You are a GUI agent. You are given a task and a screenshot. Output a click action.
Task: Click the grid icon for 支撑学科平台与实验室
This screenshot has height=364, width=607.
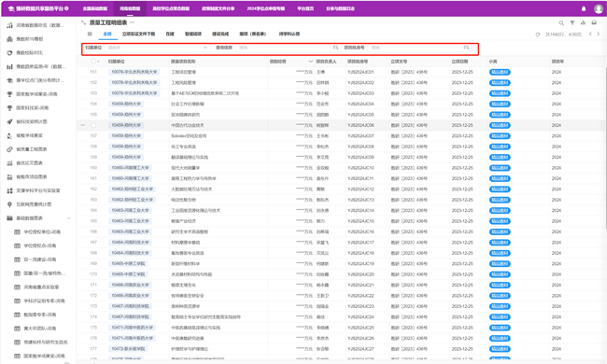(9, 190)
